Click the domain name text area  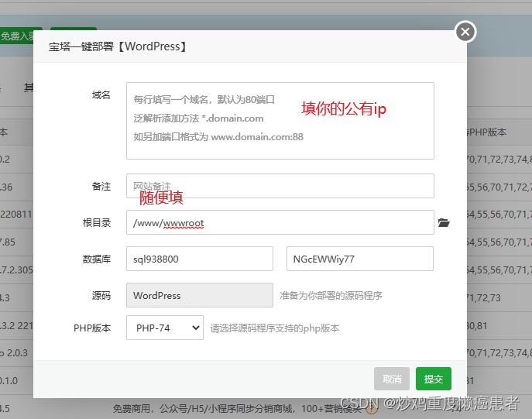[280, 121]
